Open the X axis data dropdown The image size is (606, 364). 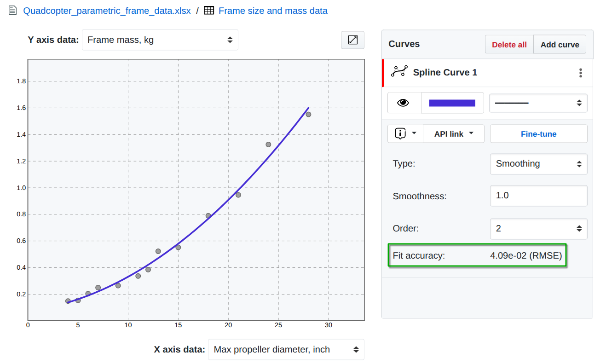coord(286,350)
